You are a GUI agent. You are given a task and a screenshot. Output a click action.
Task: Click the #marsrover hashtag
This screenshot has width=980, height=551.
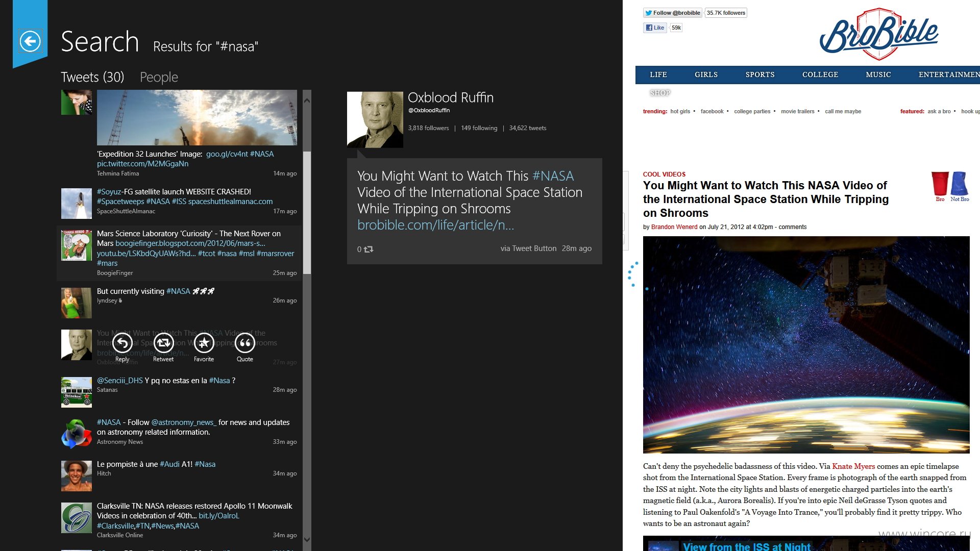click(x=275, y=254)
